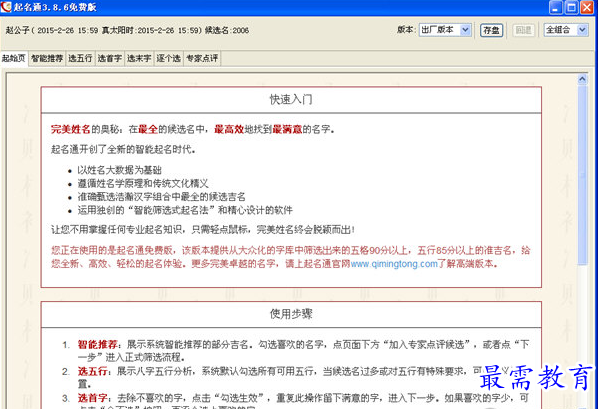Click the bullet mentioning 智能筛选式起名法
The image size is (601, 409).
pyautogui.click(x=185, y=210)
